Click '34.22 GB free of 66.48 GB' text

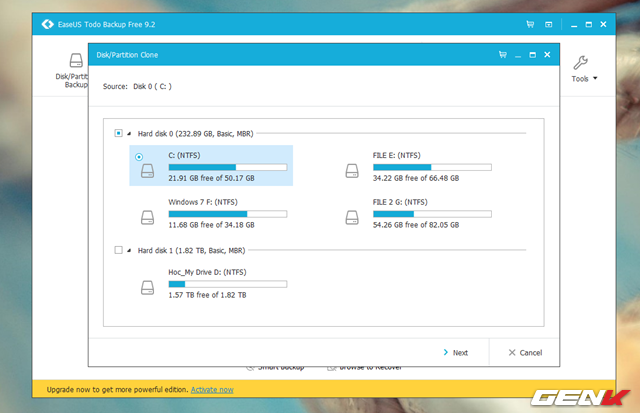[x=416, y=178]
